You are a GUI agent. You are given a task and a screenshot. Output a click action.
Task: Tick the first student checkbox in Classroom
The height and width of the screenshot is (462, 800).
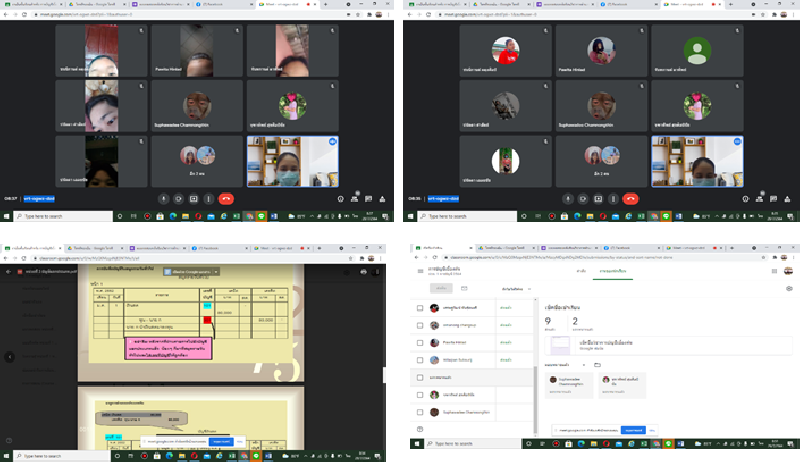(x=420, y=308)
